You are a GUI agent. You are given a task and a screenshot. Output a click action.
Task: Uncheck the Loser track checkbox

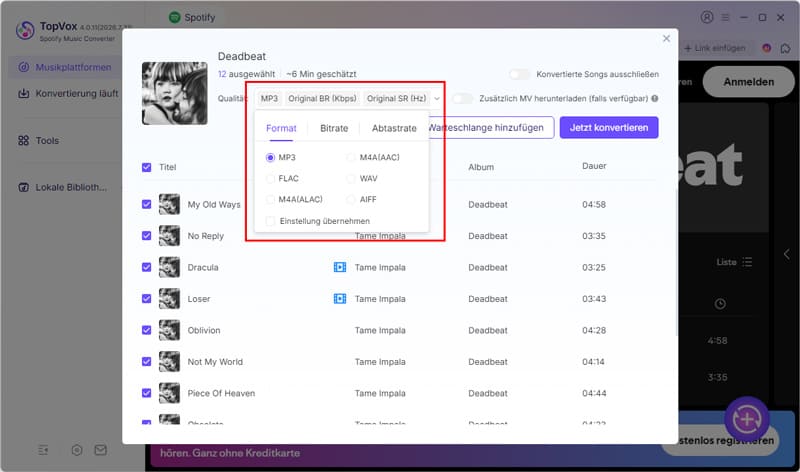click(146, 299)
